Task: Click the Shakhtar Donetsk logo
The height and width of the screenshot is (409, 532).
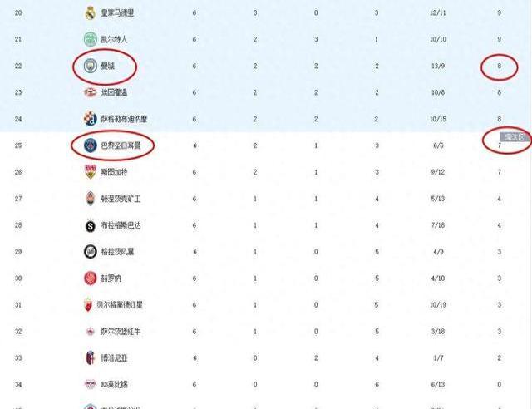Action: click(x=91, y=198)
